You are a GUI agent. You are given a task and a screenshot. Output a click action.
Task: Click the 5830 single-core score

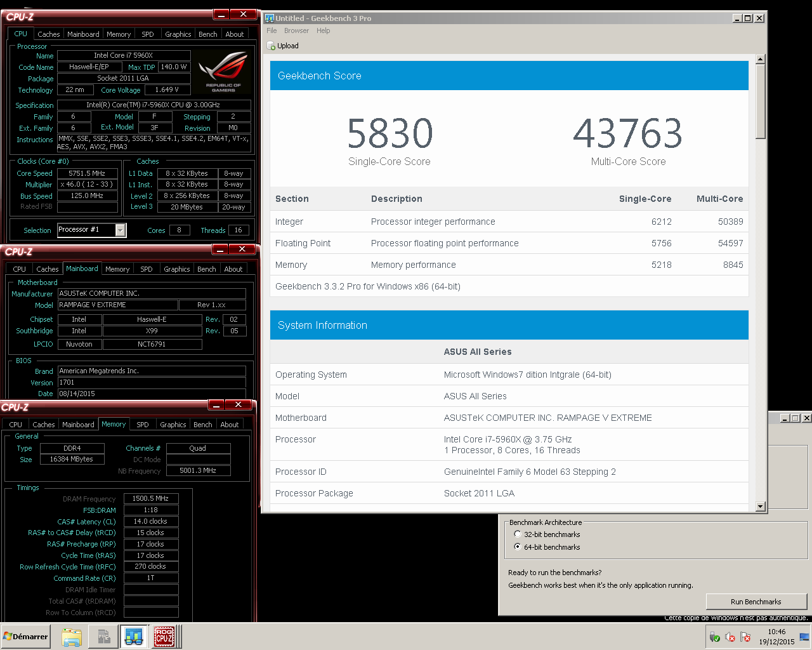[x=390, y=133]
